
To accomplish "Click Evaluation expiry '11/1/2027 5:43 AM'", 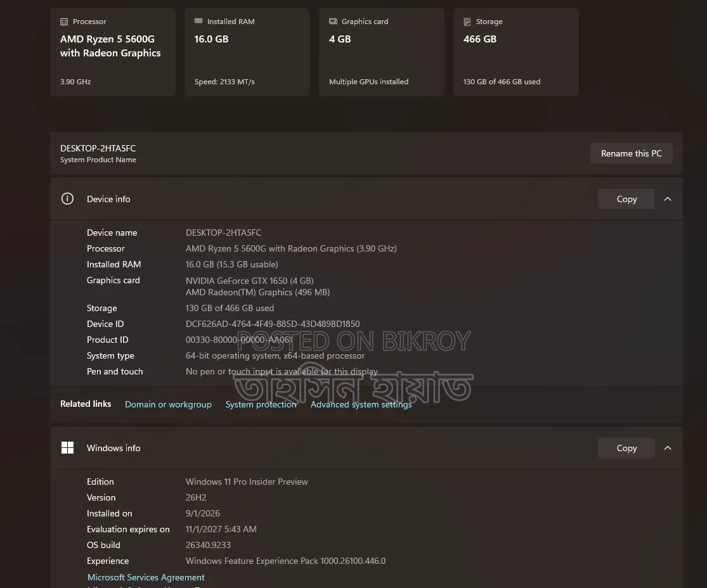I will pos(221,529).
